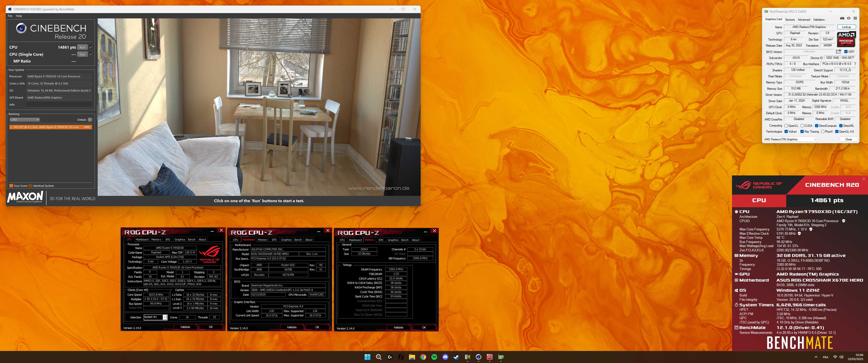
Task: Run the Cinebench CPU test
Action: (x=82, y=47)
